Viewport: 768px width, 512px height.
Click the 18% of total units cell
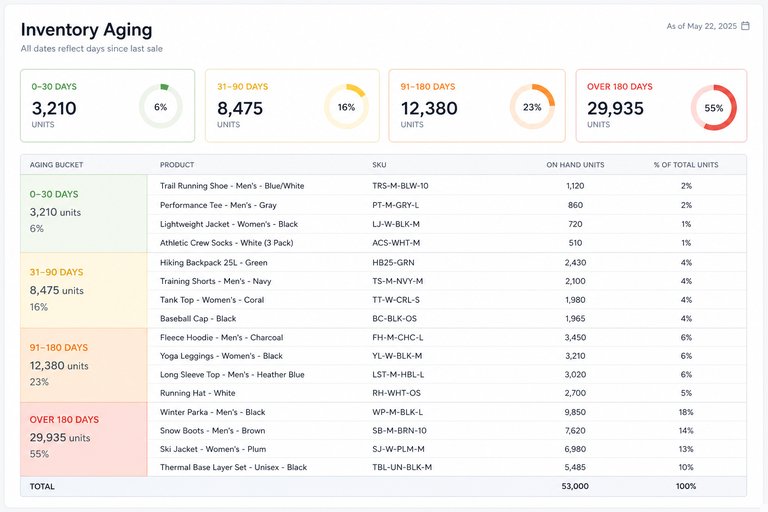tap(686, 413)
